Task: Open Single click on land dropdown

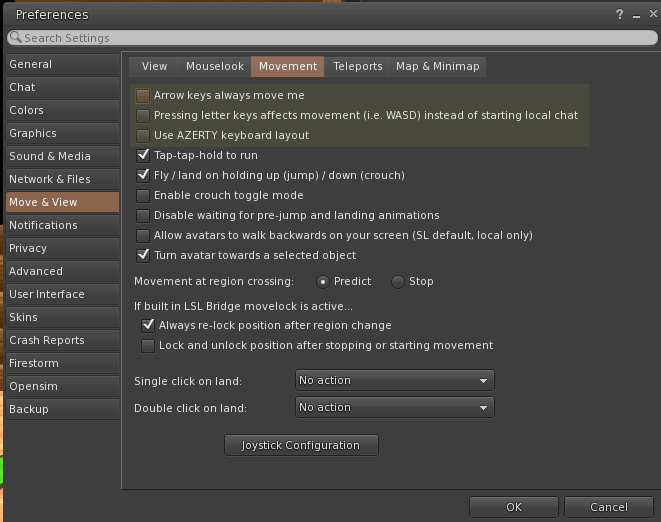Action: pyautogui.click(x=395, y=381)
